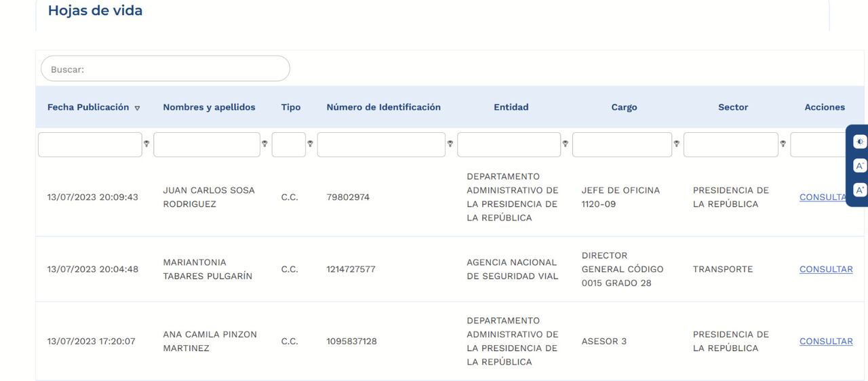Toggle high contrast mode
This screenshot has width=868, height=381.
click(860, 142)
